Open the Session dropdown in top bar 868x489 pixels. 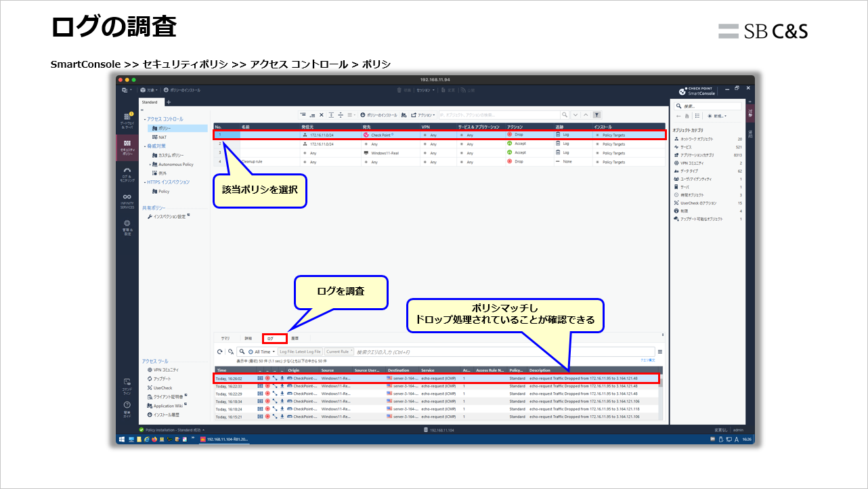coord(425,89)
